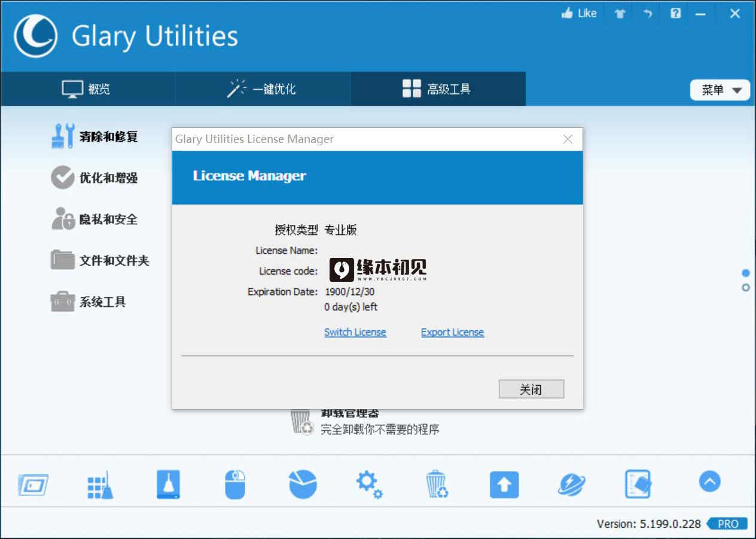Click the thumbs-up Like button

(x=578, y=13)
